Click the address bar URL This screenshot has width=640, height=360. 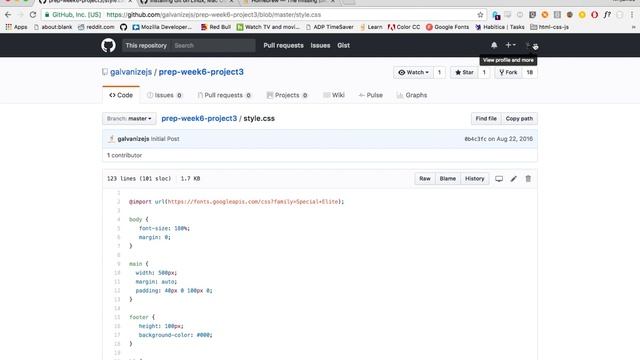213,15
